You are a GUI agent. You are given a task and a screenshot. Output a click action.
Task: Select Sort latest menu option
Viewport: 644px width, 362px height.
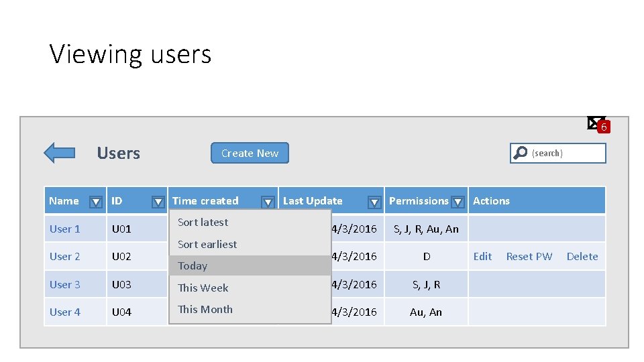tap(203, 223)
